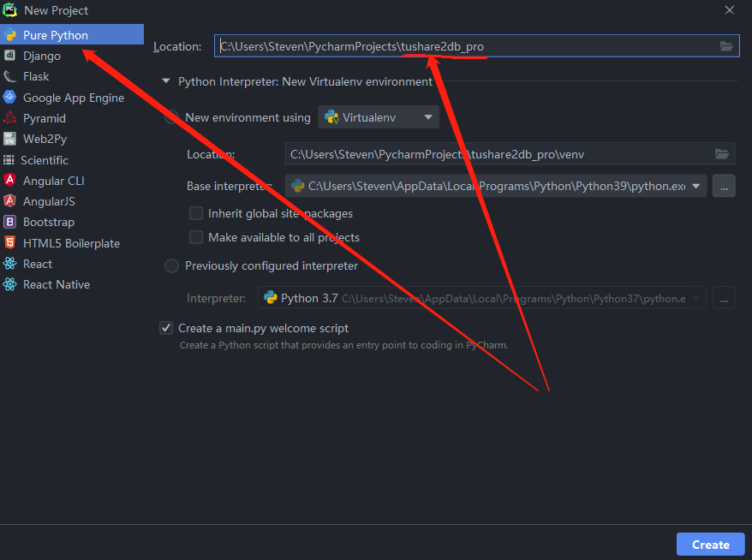
Task: Select the HTML5 Boilerplate icon
Action: [x=9, y=243]
